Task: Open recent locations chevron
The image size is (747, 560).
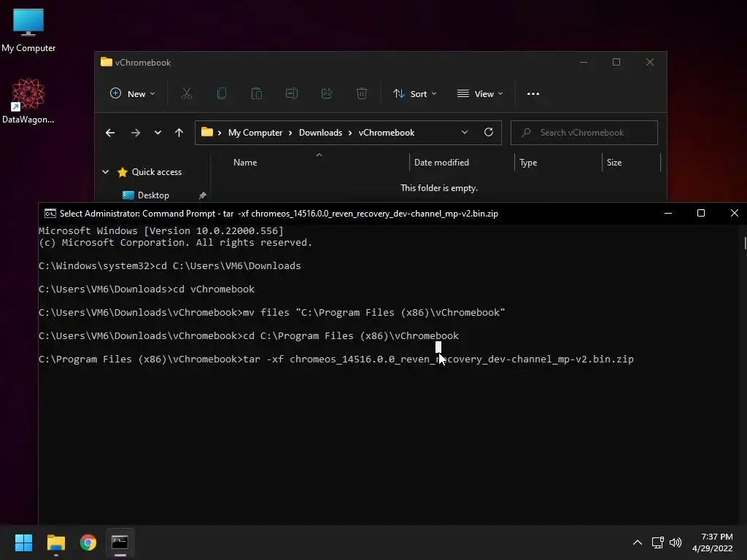Action: 158,133
